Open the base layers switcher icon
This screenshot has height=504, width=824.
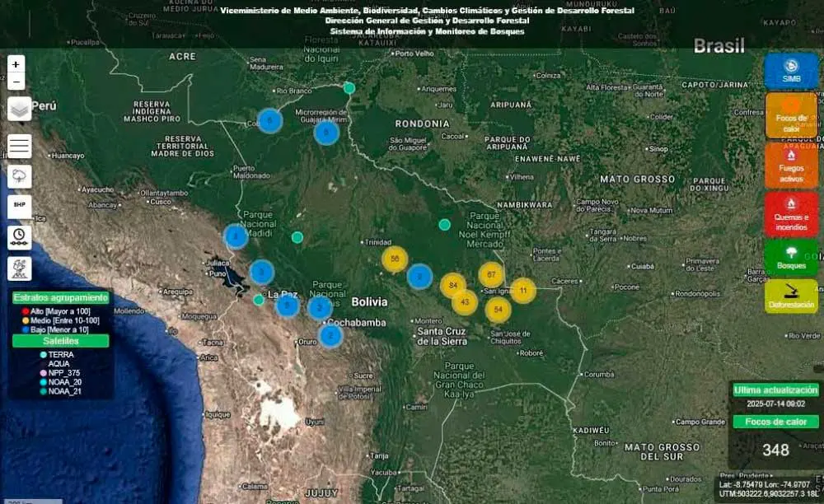[x=20, y=110]
